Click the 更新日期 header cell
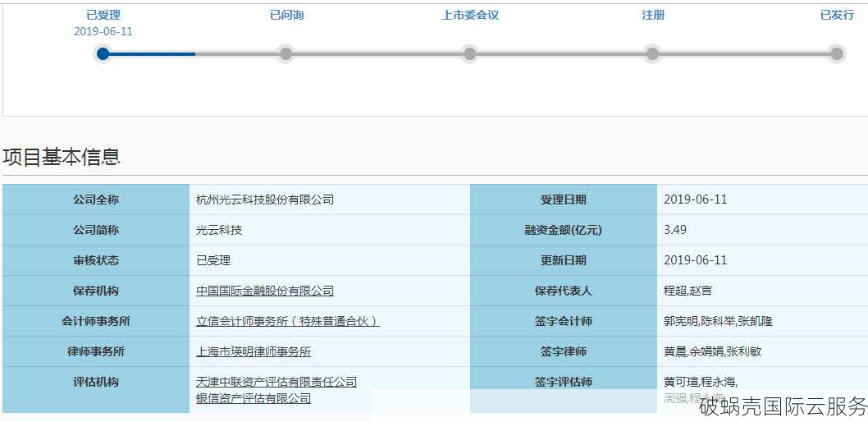868x422 pixels. click(x=564, y=260)
